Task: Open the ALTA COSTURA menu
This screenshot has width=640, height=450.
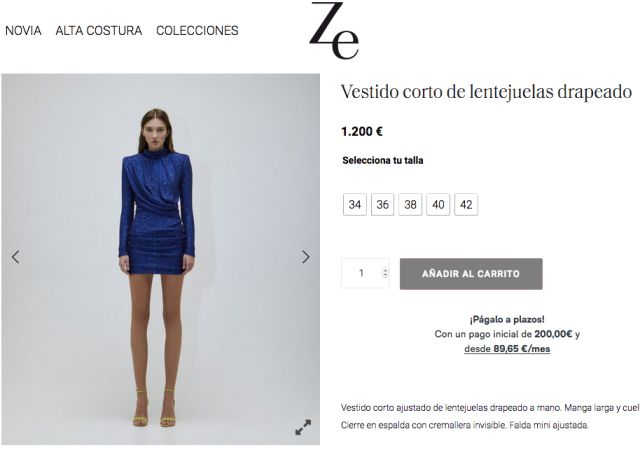Action: tap(99, 31)
